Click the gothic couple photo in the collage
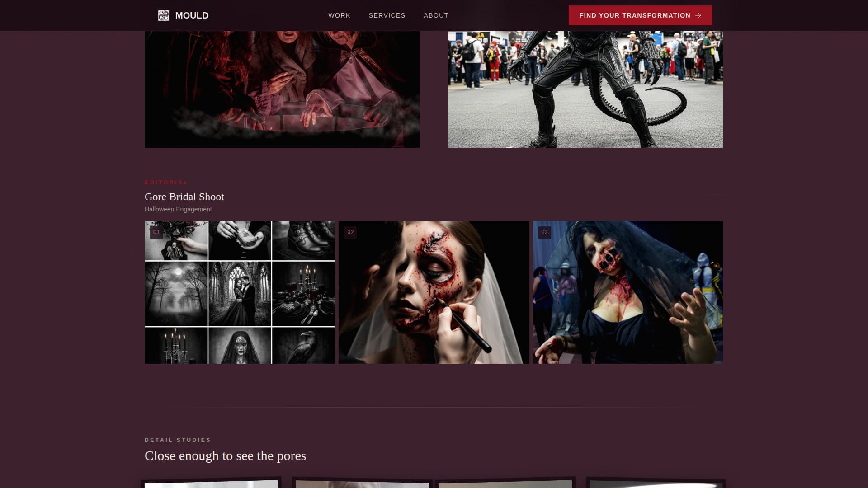Image resolution: width=868 pixels, height=488 pixels. click(x=240, y=293)
